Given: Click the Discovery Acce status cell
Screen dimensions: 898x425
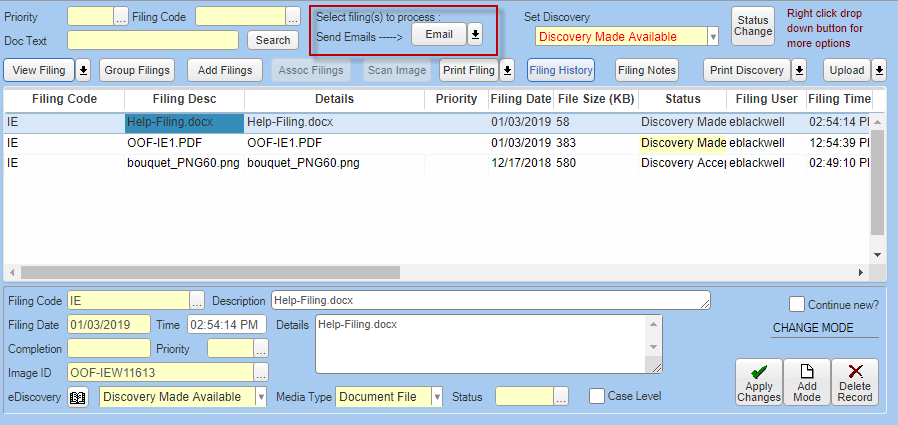Looking at the screenshot, I should 683,163.
